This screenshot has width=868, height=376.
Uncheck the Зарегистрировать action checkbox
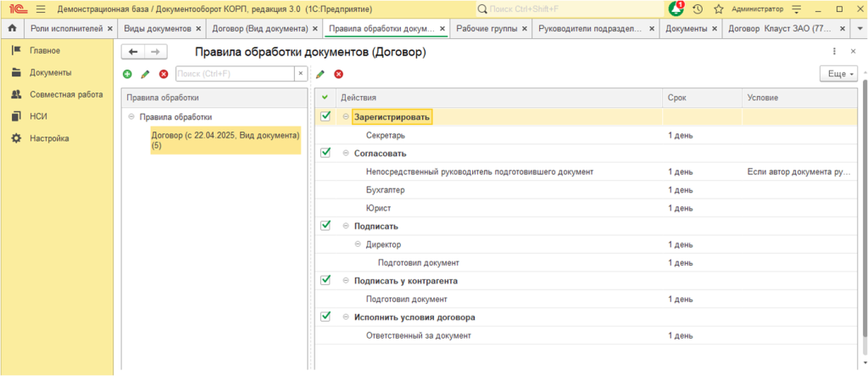pyautogui.click(x=325, y=117)
